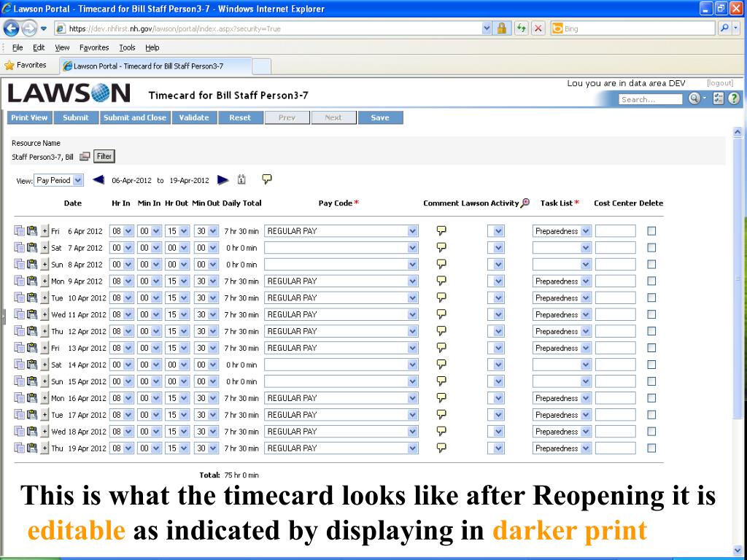Click the Lawson search magnifier icon
The image size is (747, 560).
click(694, 98)
